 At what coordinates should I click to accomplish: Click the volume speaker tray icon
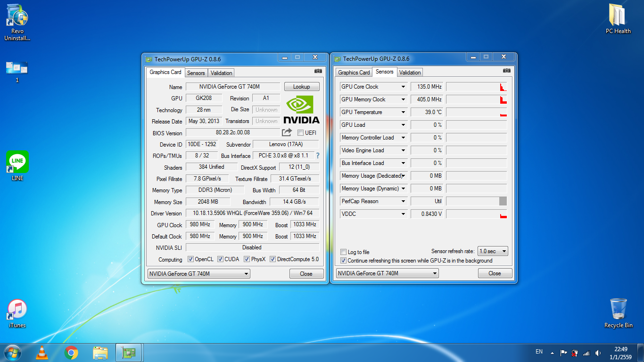(598, 353)
